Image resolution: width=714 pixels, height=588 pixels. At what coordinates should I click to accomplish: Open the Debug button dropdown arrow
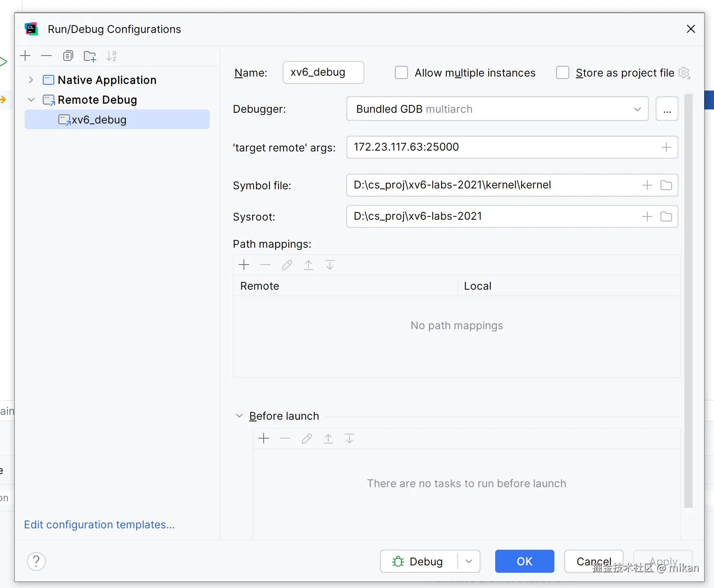[469, 561]
